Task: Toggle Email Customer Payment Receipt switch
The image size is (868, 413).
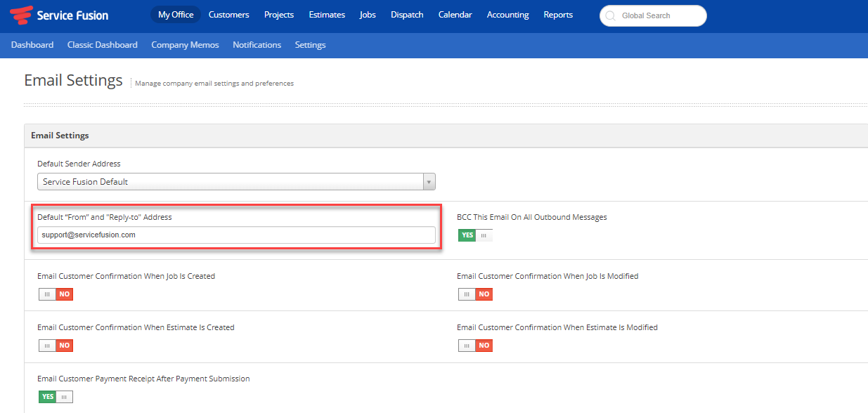Action: (56, 397)
